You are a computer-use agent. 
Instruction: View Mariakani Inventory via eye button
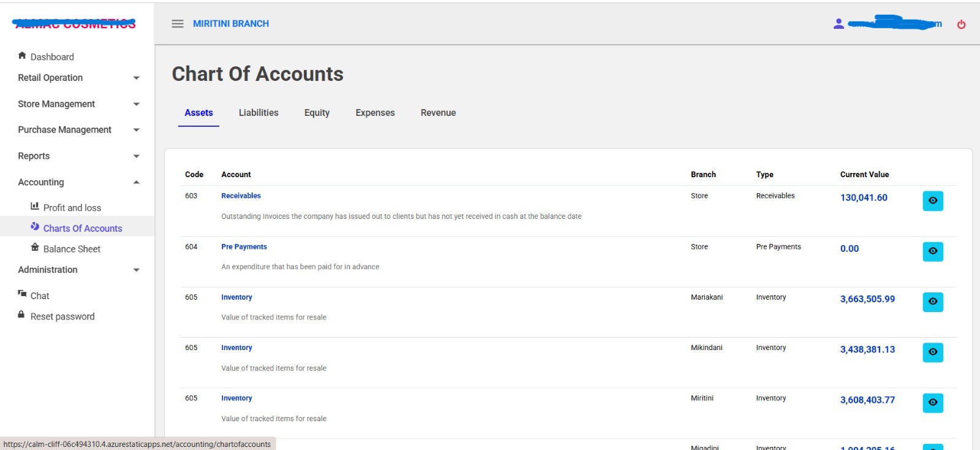(932, 302)
